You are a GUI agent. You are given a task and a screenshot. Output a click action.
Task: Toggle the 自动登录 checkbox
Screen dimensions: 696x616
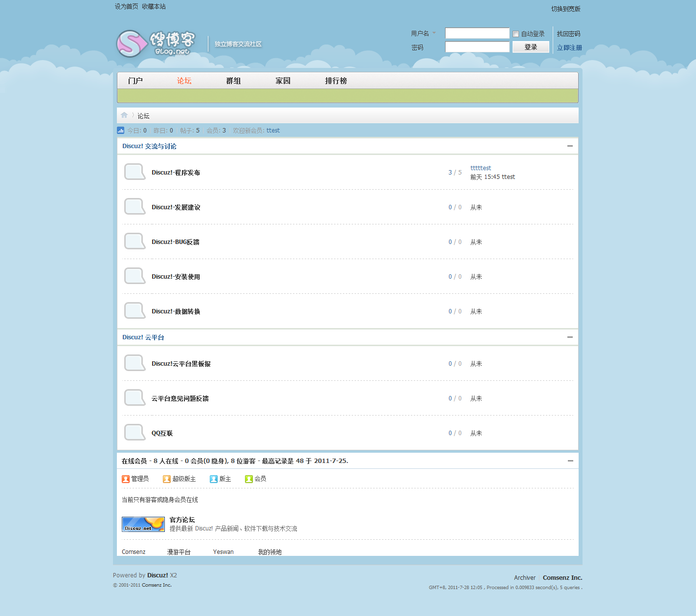(516, 34)
